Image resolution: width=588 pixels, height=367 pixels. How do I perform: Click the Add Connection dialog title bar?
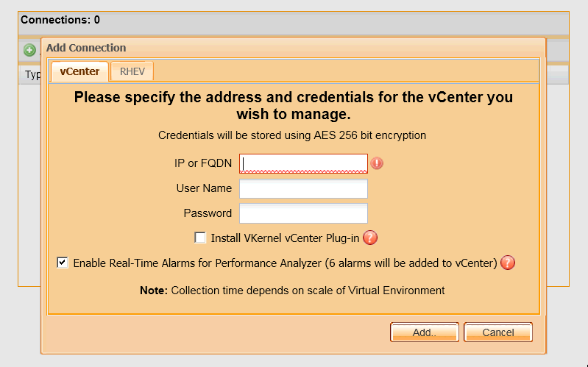[x=293, y=48]
